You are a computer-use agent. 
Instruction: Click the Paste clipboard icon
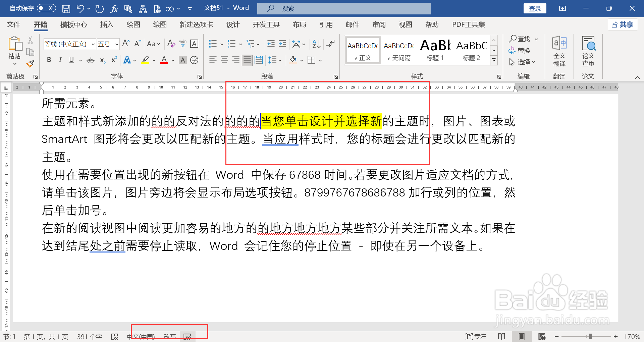tap(15, 44)
